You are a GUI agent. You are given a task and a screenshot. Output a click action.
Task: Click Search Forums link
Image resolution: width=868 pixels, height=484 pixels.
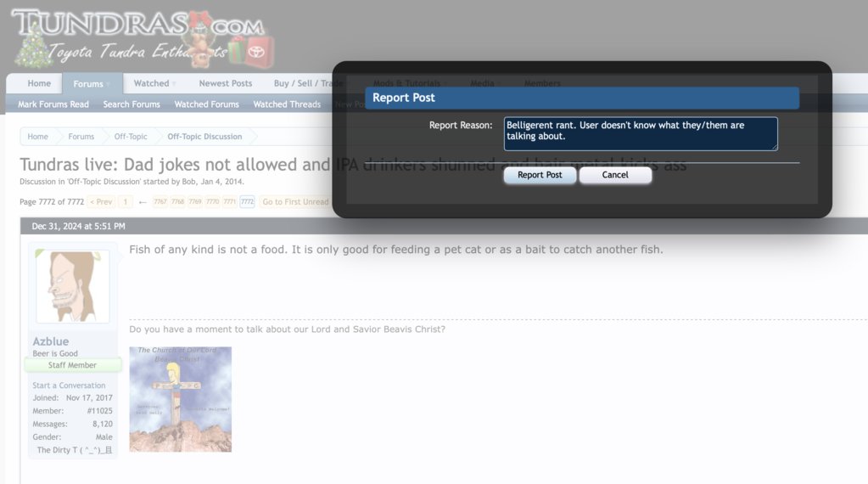coord(132,104)
